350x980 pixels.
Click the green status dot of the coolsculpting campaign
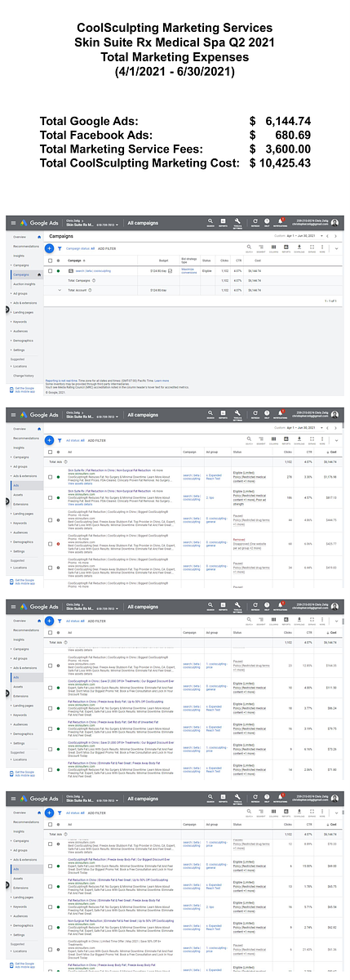click(58, 270)
